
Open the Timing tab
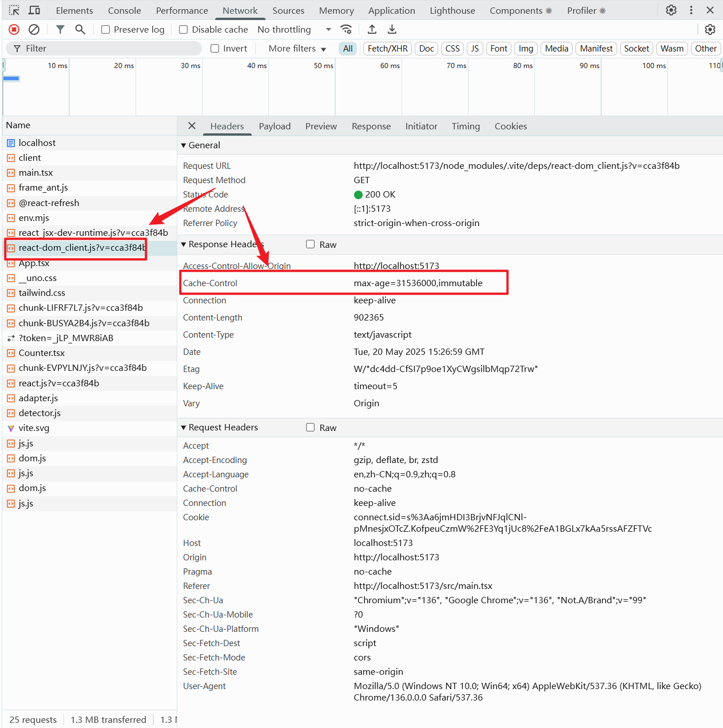point(466,126)
